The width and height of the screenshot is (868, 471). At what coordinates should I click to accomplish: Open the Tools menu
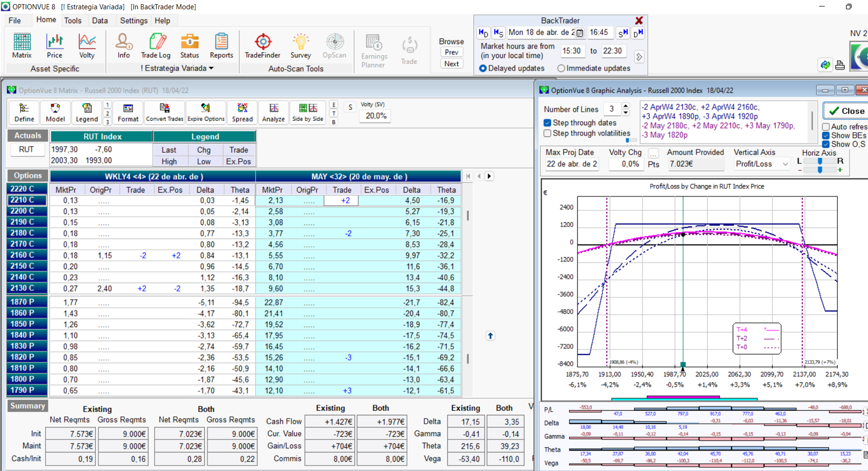[73, 20]
